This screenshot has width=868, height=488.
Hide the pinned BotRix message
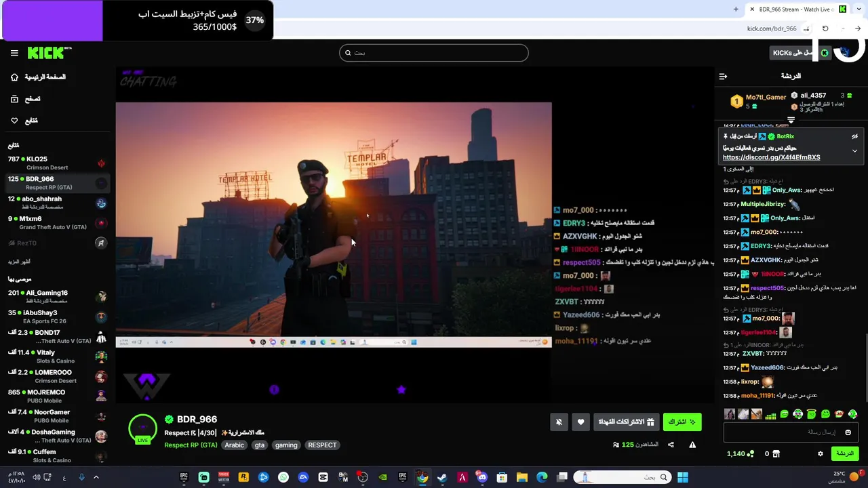click(854, 136)
